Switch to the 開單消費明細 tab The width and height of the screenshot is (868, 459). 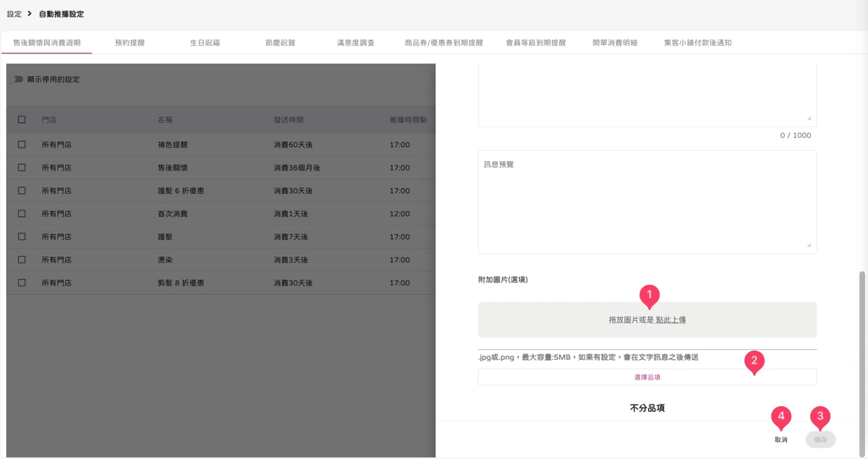(615, 43)
